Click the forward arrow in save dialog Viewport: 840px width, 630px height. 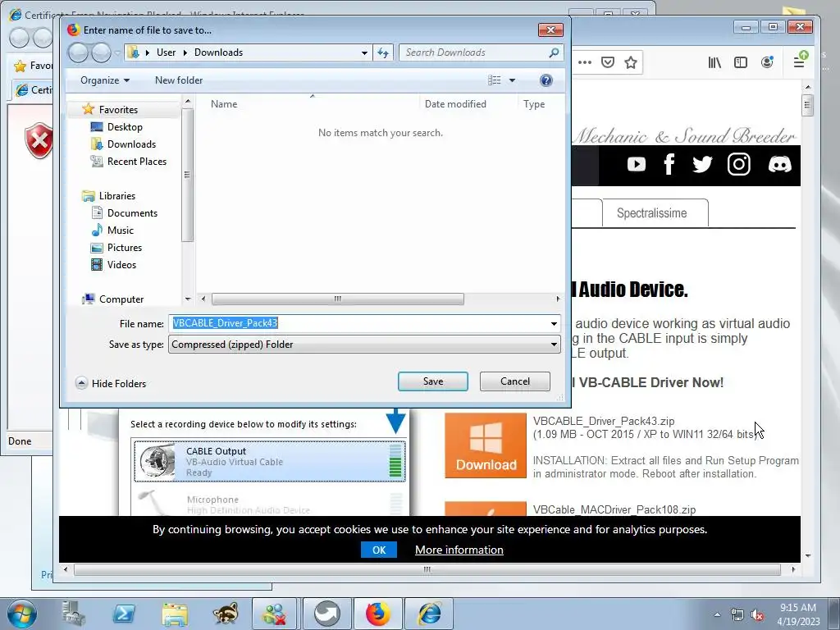tap(101, 52)
